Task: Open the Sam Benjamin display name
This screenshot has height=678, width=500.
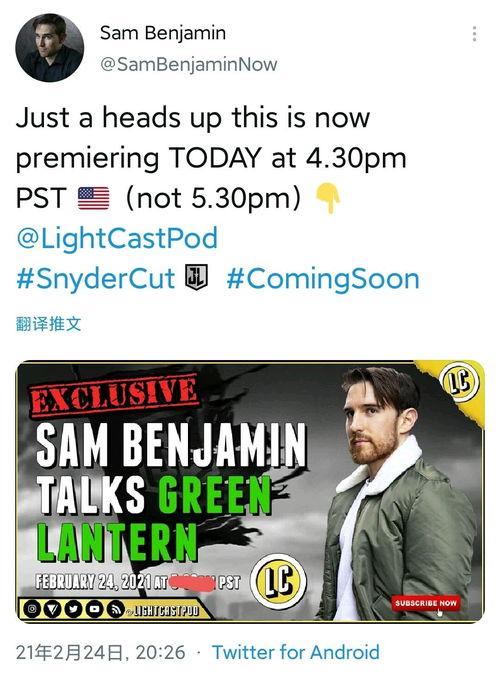Action: [163, 33]
